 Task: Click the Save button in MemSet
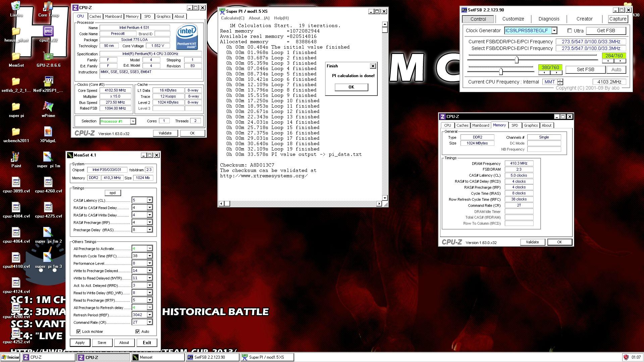[x=102, y=343]
